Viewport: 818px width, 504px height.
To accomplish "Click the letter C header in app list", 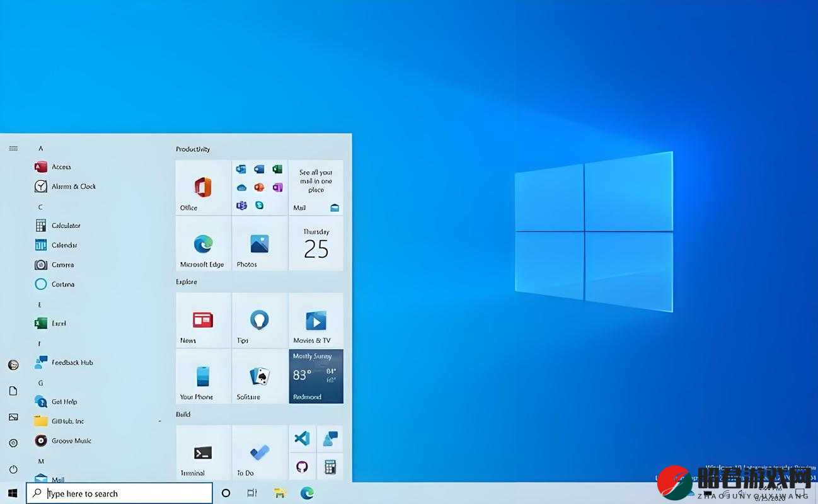I will tap(40, 207).
